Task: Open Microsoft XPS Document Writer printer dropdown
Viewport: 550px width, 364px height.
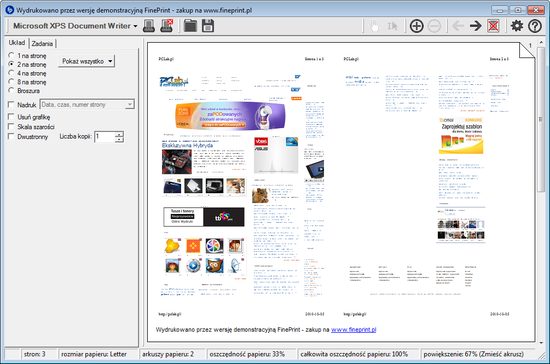Action: (75, 26)
